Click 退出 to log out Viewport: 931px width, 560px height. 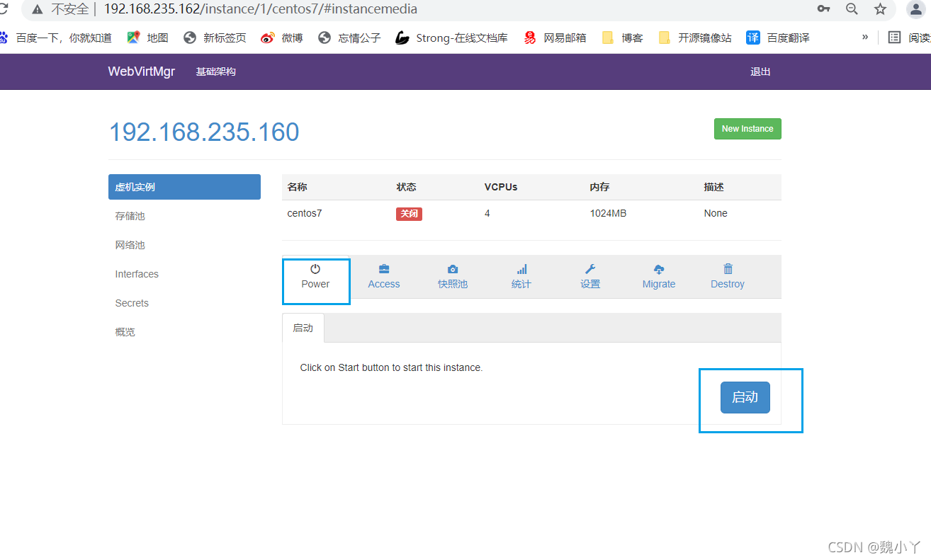(x=760, y=72)
